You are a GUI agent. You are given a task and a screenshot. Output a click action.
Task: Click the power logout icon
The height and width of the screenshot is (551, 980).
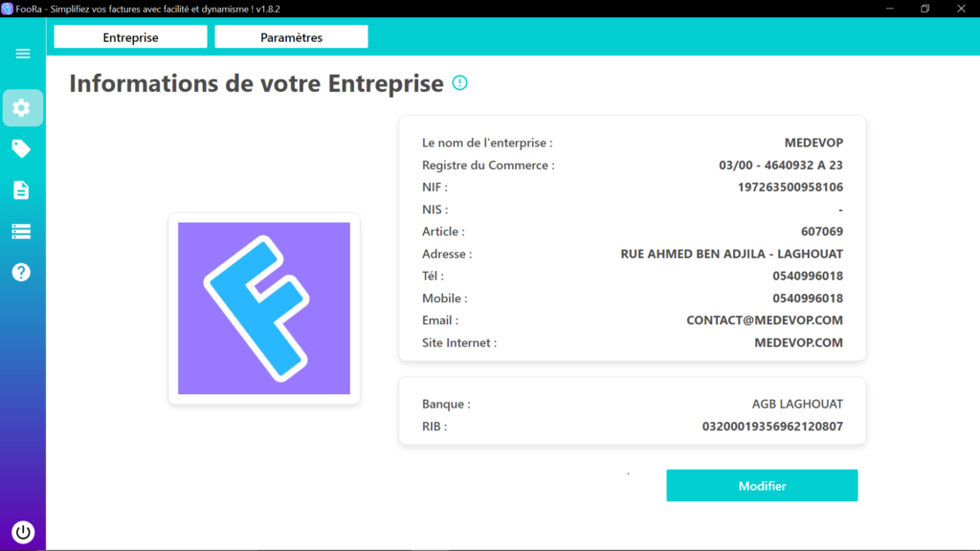[x=23, y=532]
